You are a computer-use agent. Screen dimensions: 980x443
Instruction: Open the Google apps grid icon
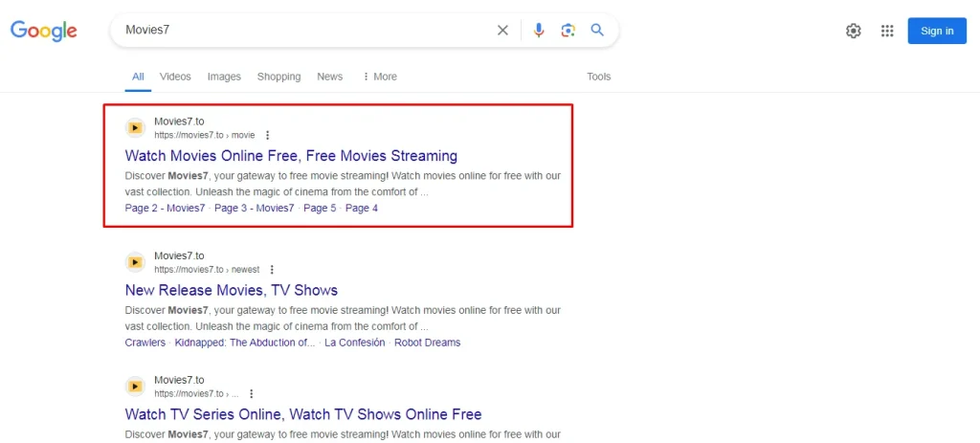coord(887,31)
